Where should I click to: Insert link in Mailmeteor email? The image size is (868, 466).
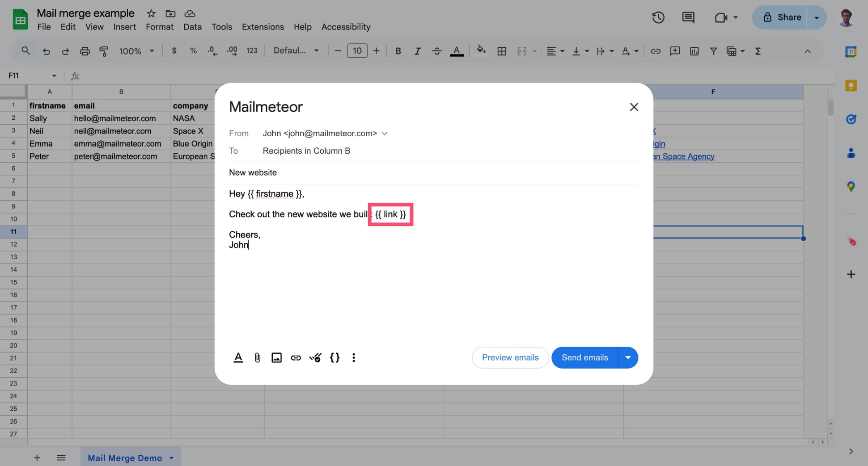click(x=296, y=357)
